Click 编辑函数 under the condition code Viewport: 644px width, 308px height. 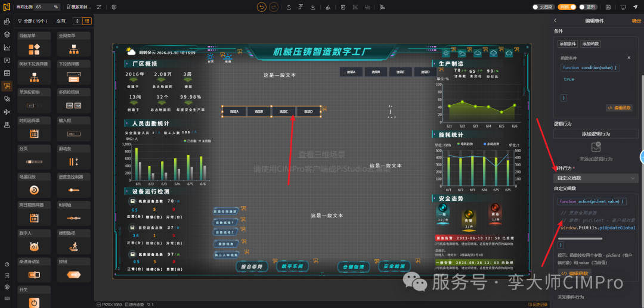click(618, 108)
